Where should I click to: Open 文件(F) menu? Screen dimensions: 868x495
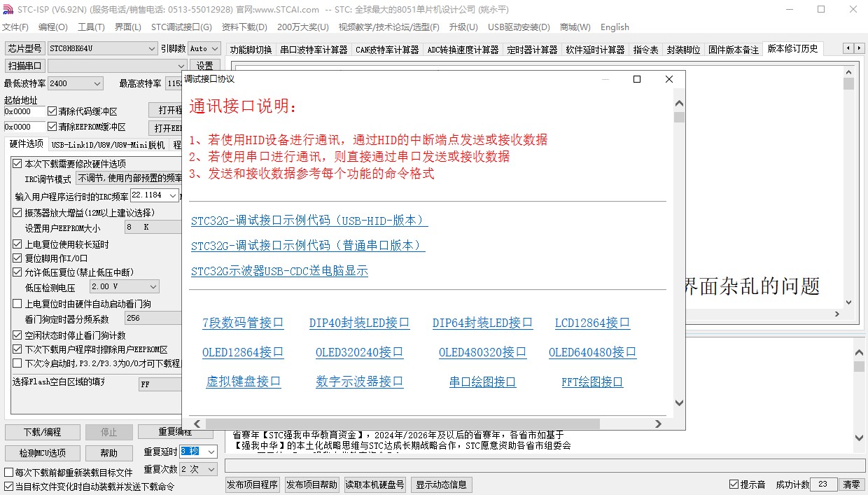click(15, 27)
